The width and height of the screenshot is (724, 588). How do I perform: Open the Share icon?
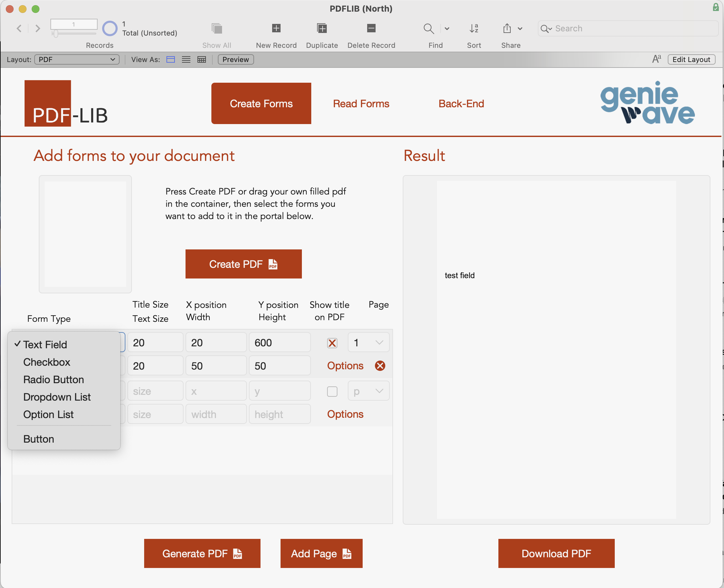(507, 28)
